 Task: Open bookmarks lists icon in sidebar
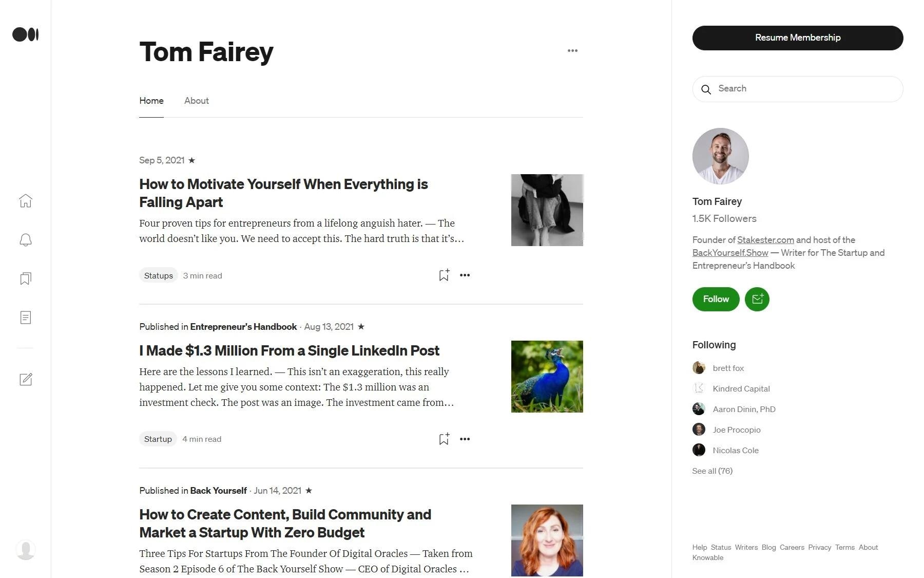[26, 278]
